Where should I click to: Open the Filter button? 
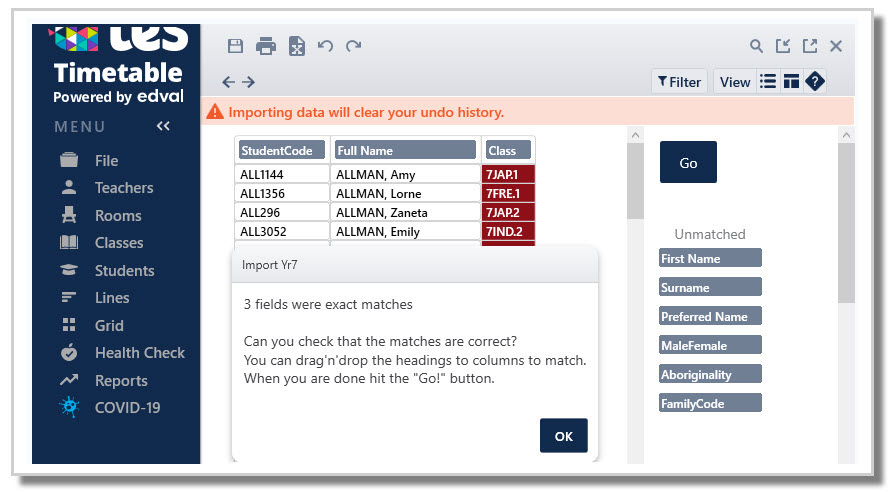click(680, 82)
